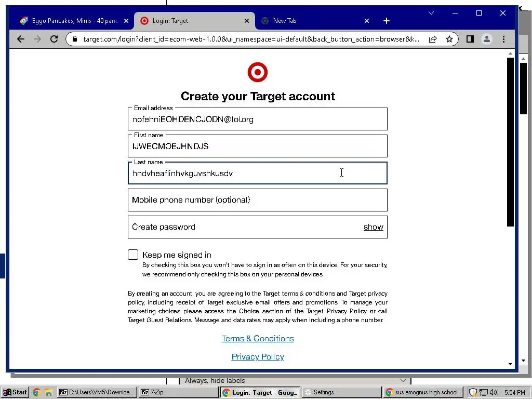Click the network tray icon
This screenshot has width=532, height=399.
pyautogui.click(x=484, y=393)
